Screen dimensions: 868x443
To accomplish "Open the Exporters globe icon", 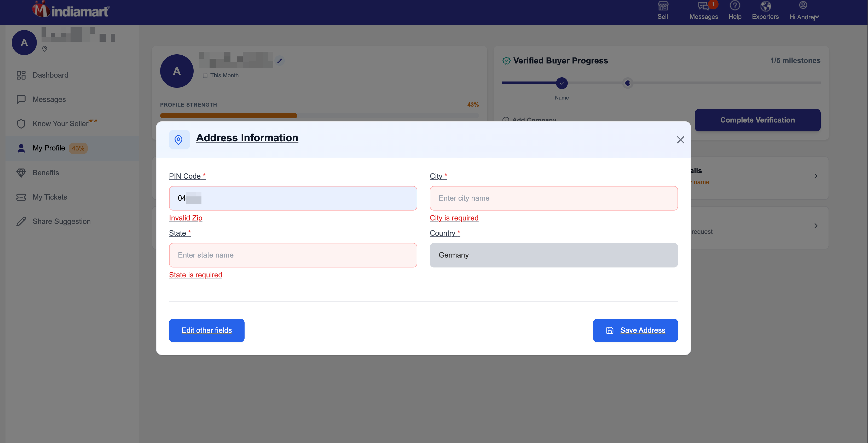I will tap(765, 6).
